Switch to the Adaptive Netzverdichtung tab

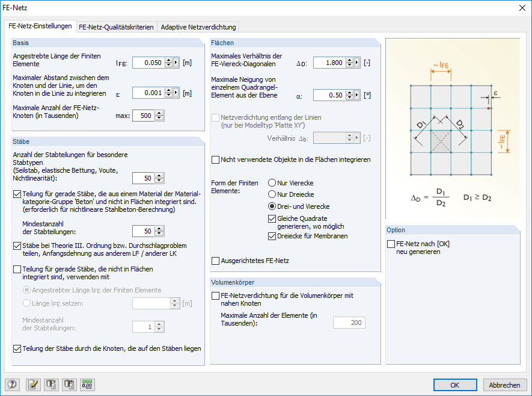198,26
